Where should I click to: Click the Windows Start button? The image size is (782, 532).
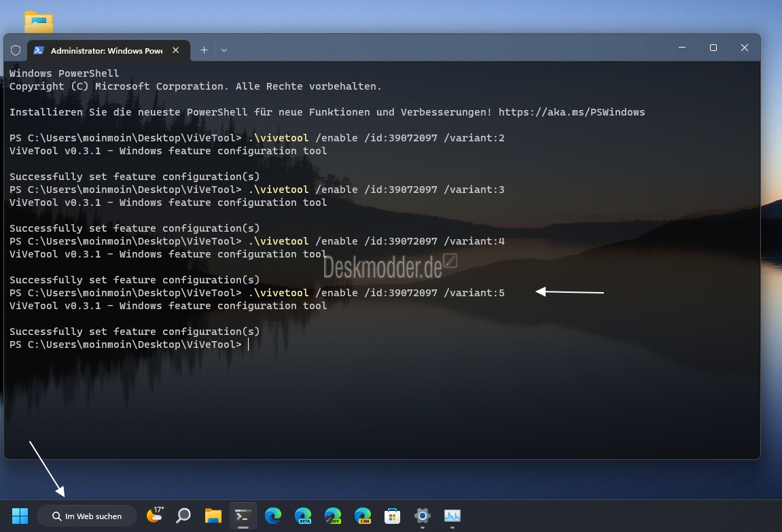click(20, 516)
